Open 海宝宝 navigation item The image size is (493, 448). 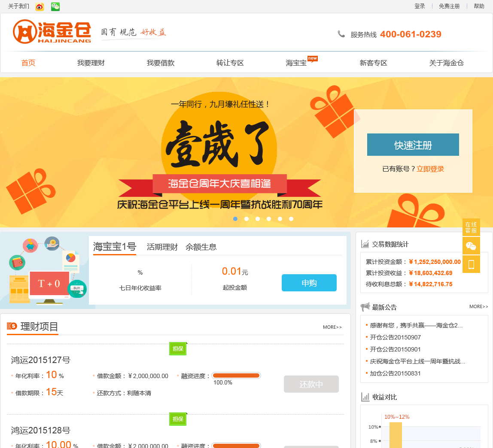(x=296, y=63)
